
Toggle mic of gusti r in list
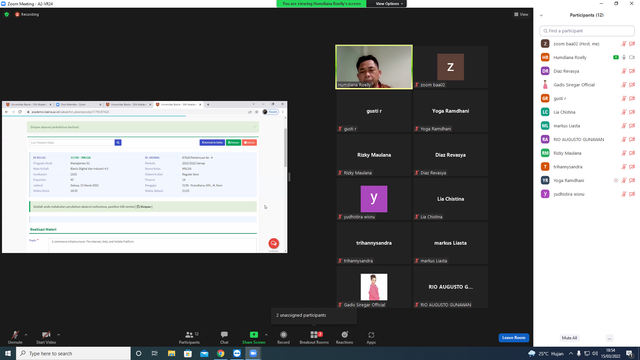point(624,98)
